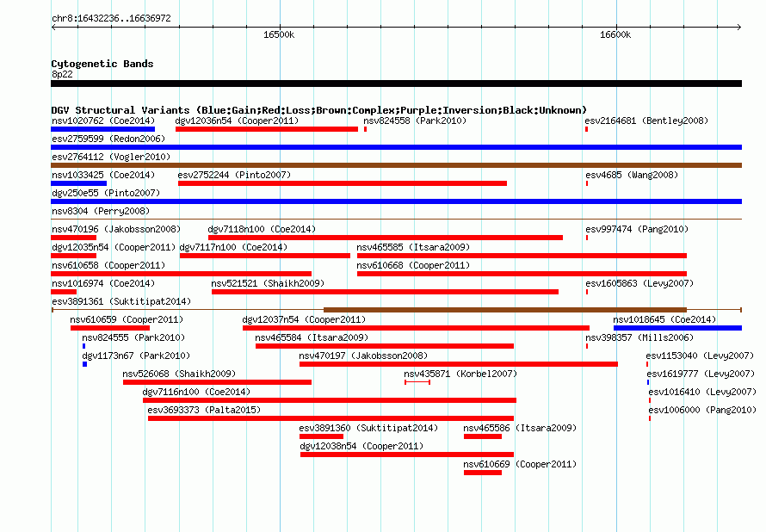Select esv3891361 (Suktitipat2014) label
766x532 pixels.
point(121,301)
